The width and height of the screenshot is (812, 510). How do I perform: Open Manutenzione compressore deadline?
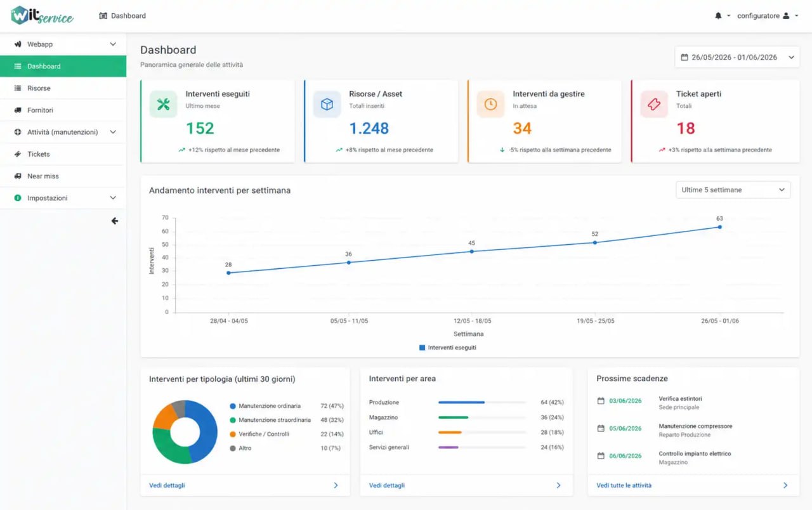point(695,426)
